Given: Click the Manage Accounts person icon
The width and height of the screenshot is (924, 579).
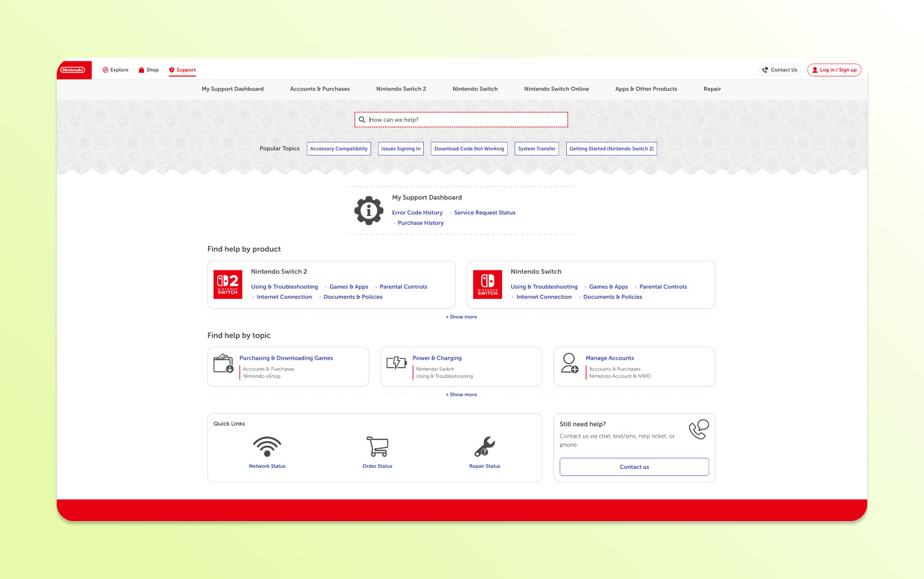Looking at the screenshot, I should coord(569,363).
